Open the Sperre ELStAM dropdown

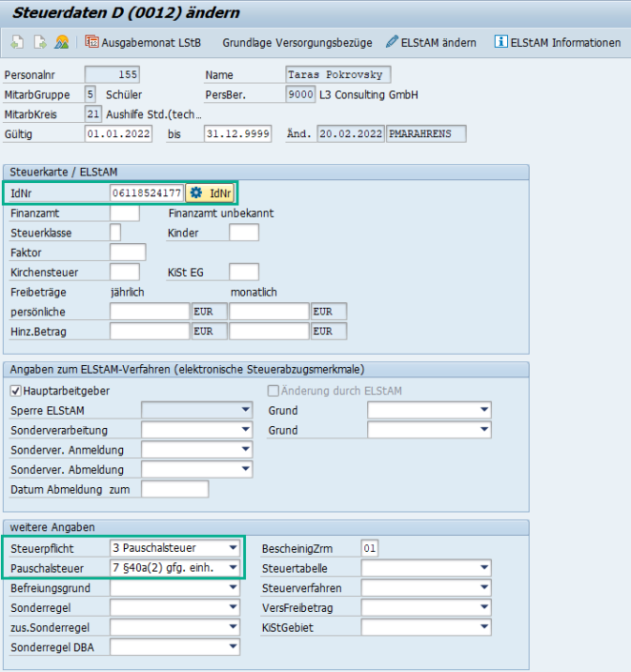click(x=196, y=410)
